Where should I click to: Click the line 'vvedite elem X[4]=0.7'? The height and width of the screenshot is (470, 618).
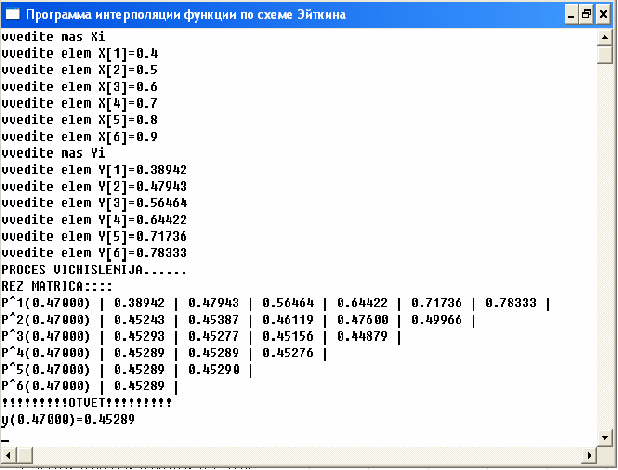pos(80,103)
